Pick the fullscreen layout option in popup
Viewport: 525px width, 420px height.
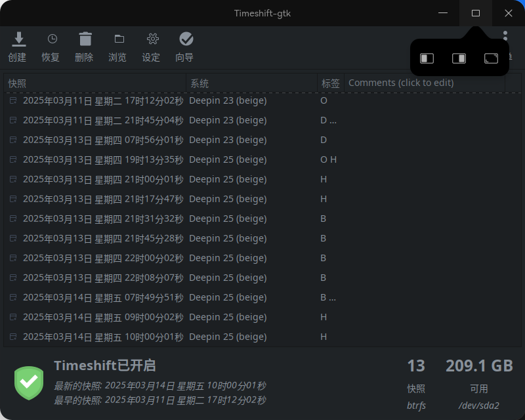(x=491, y=58)
